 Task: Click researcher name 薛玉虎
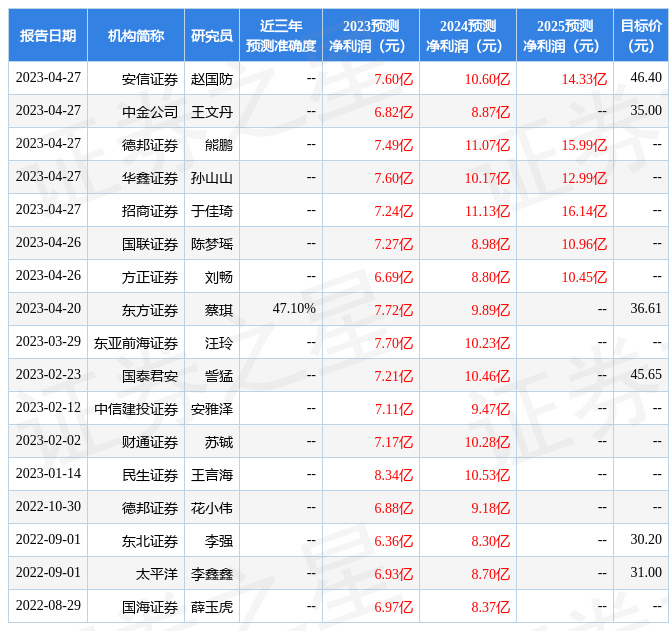[212, 607]
